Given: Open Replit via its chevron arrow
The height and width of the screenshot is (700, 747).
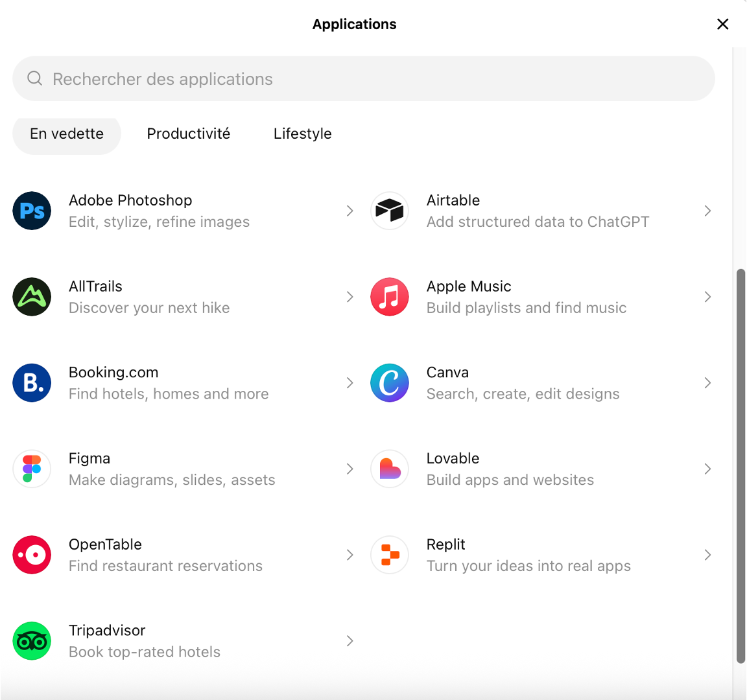Looking at the screenshot, I should [707, 555].
